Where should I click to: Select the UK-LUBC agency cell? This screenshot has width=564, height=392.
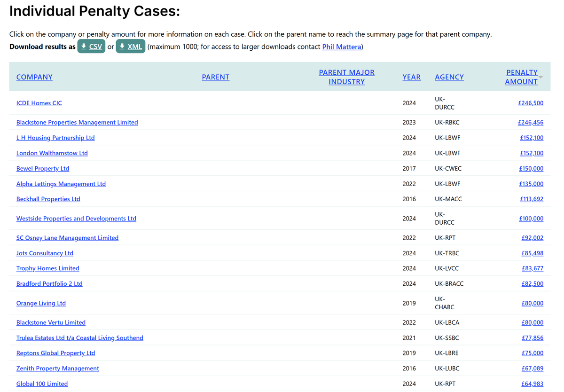coord(447,368)
